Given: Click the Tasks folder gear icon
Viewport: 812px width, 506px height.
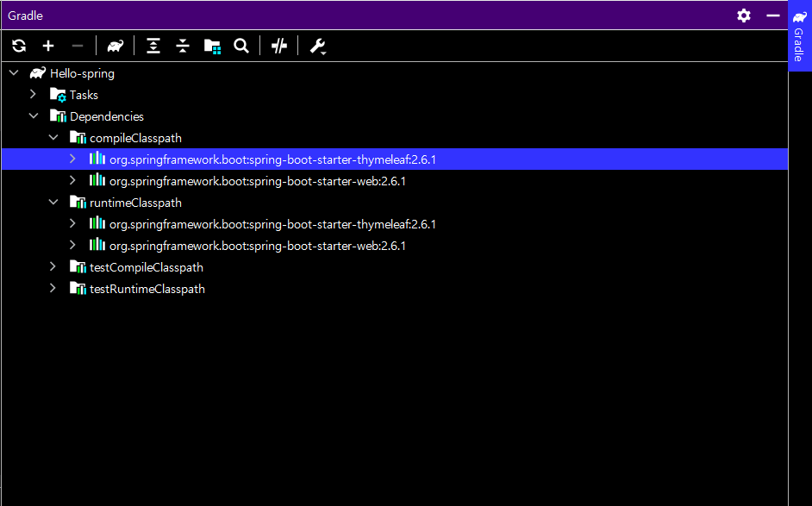Looking at the screenshot, I should [58, 95].
